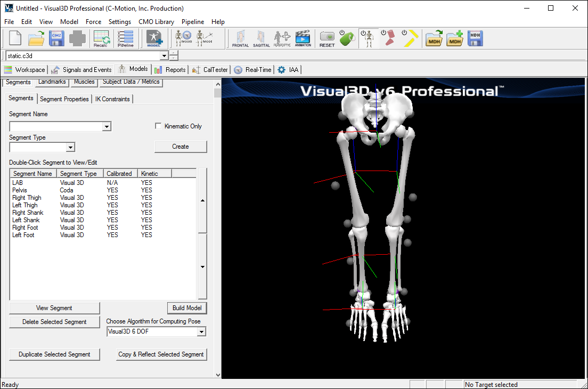Screen dimensions: 588x389
Task: Switch to FRONTAL view
Action: (x=240, y=39)
